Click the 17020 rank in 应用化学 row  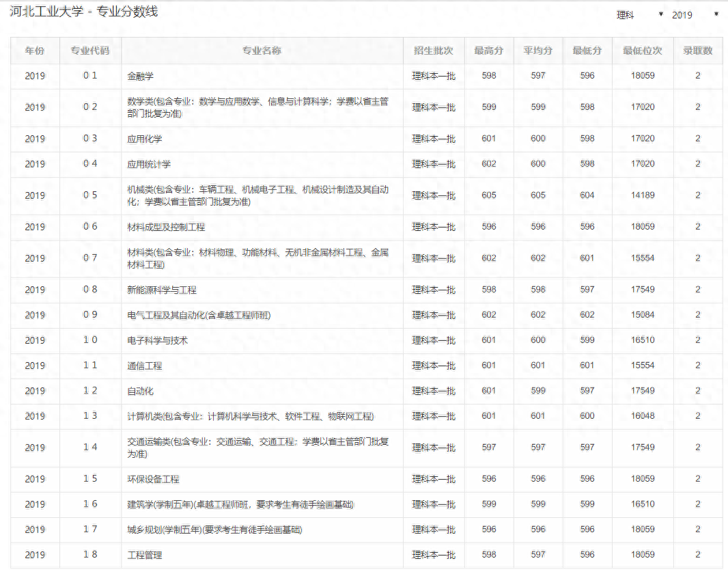[643, 139]
